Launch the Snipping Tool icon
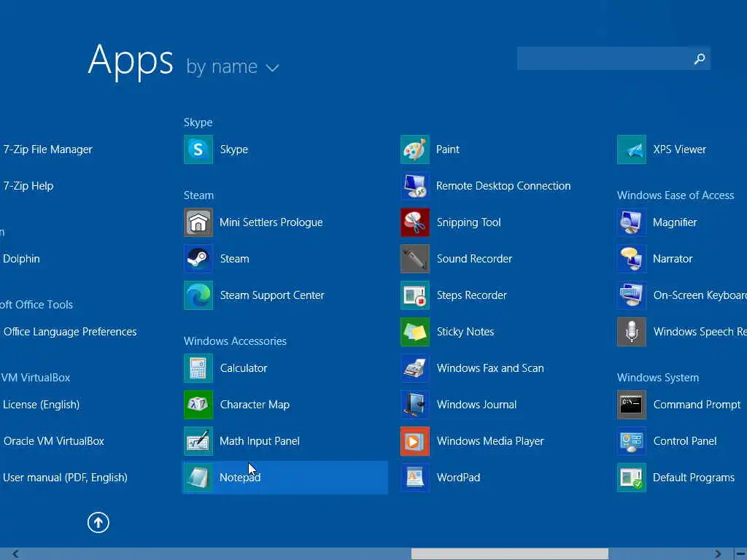The width and height of the screenshot is (747, 560). (415, 222)
